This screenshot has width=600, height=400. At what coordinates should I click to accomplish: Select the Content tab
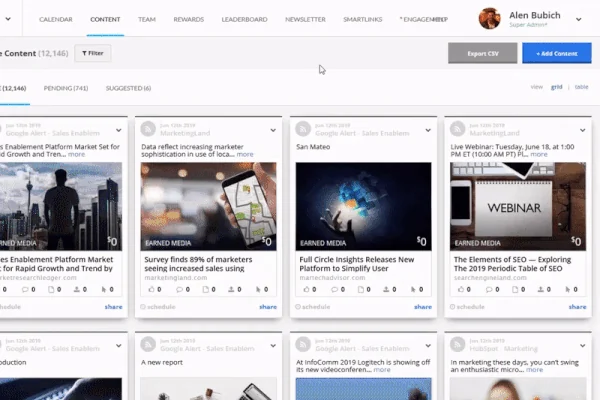tap(105, 20)
